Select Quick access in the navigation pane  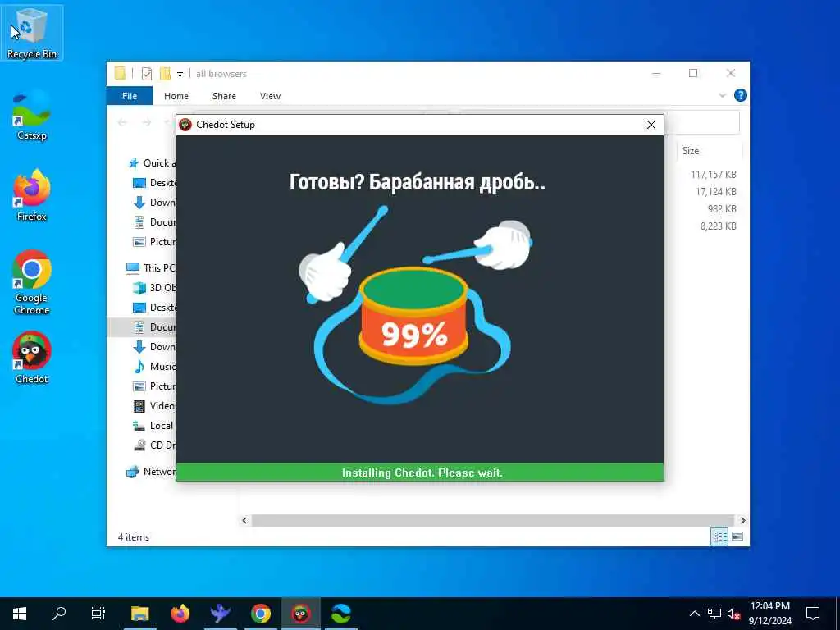pyautogui.click(x=152, y=163)
